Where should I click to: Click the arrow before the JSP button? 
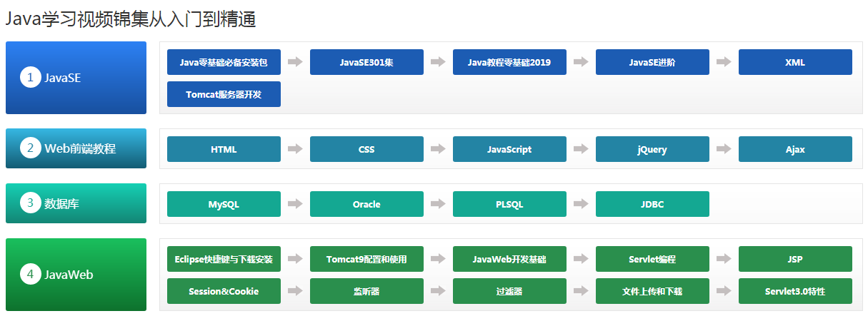pos(724,259)
